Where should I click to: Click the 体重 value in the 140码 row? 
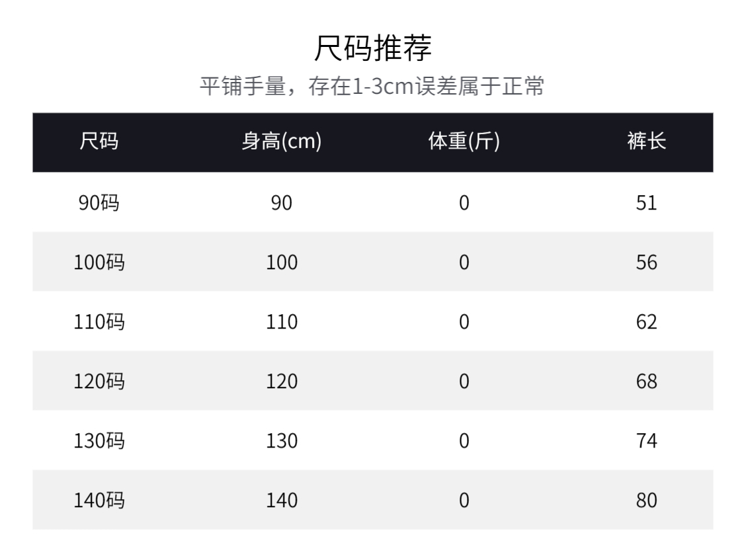464,500
